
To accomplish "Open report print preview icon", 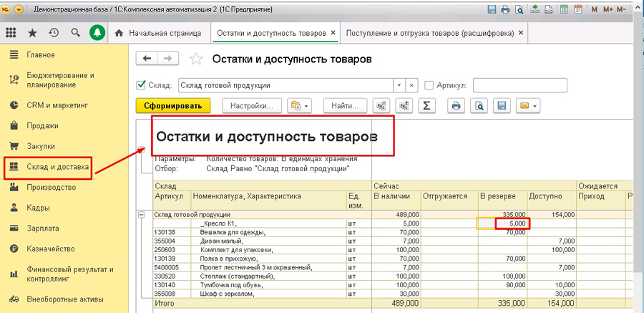I will click(479, 106).
